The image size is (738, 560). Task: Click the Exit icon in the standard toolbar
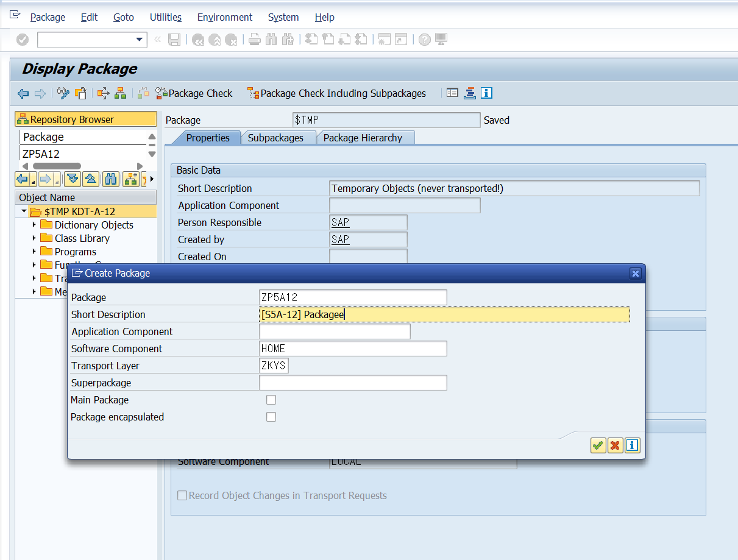[x=215, y=40]
